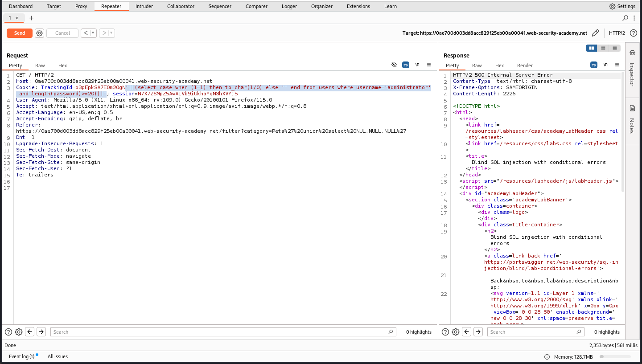Open Request search settings gear

(x=19, y=332)
